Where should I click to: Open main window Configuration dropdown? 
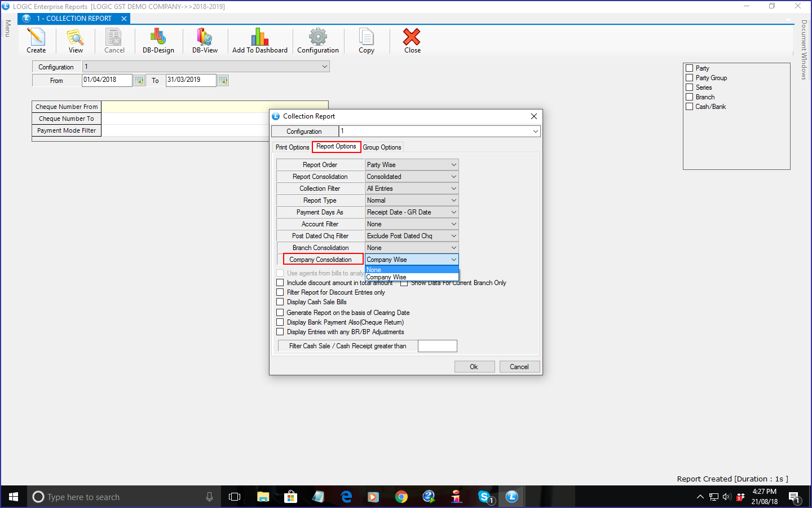click(x=206, y=67)
